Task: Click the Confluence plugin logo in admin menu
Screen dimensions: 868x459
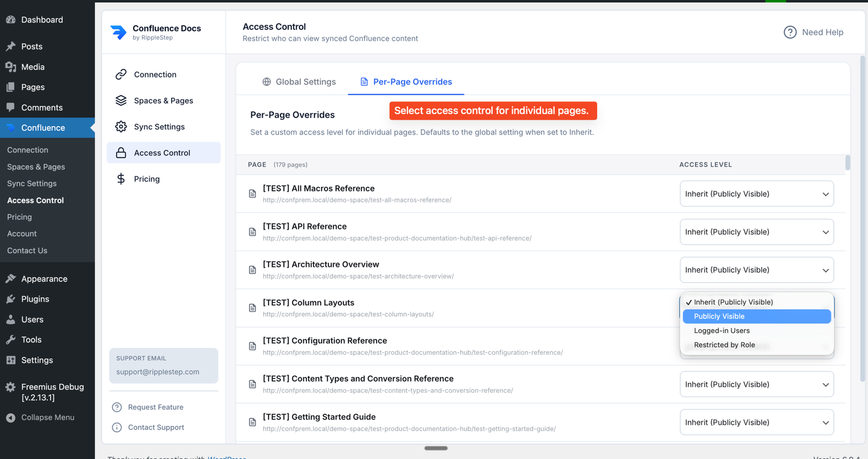Action: (x=10, y=127)
